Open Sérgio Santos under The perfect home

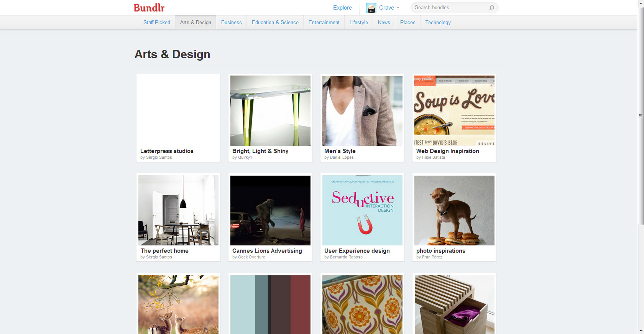159,257
